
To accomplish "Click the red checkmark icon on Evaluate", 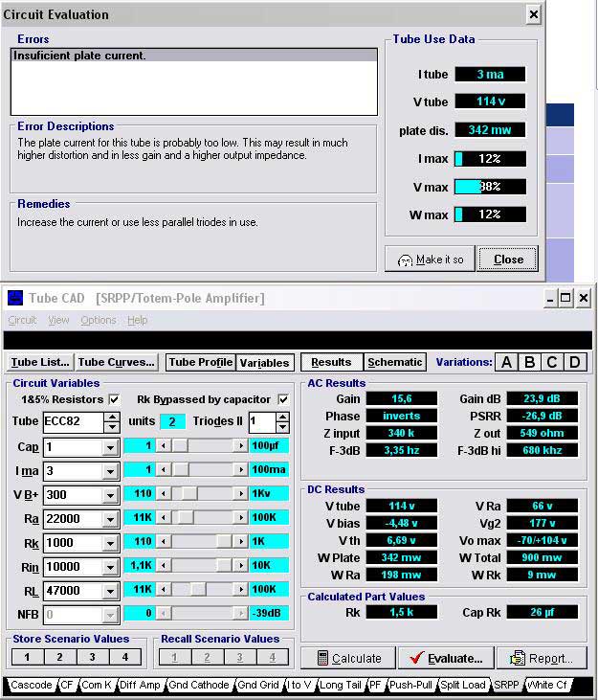I will tap(416, 658).
